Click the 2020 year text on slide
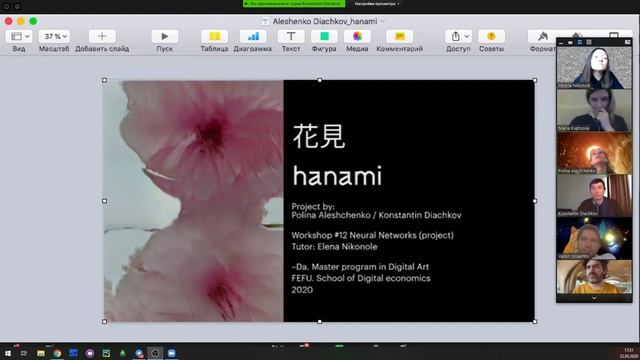The height and width of the screenshot is (360, 640). [302, 290]
